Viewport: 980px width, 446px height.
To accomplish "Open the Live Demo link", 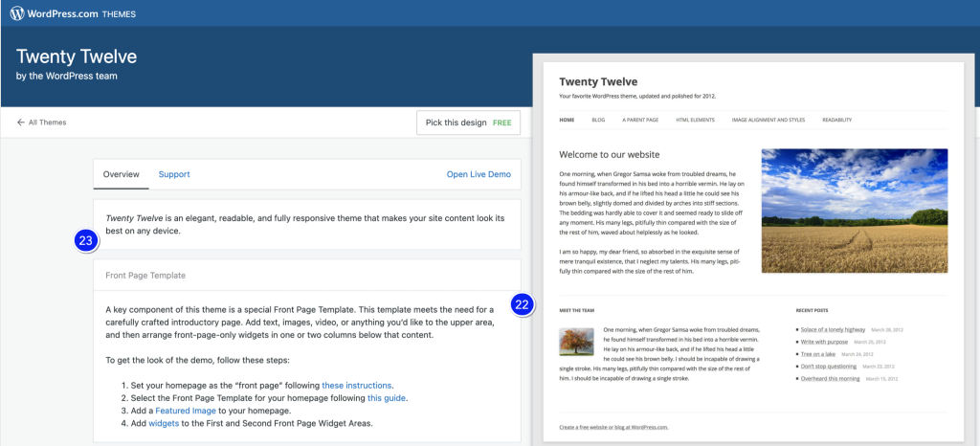I will 479,174.
